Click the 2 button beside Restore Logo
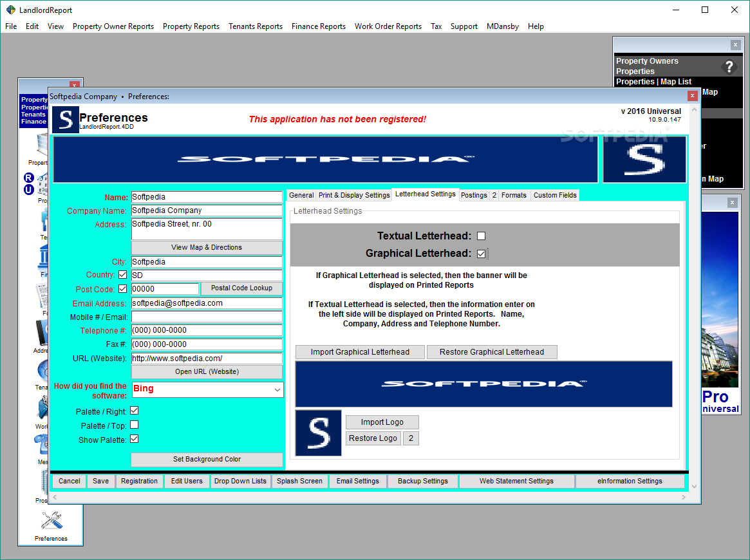The width and height of the screenshot is (750, 560). pyautogui.click(x=411, y=438)
